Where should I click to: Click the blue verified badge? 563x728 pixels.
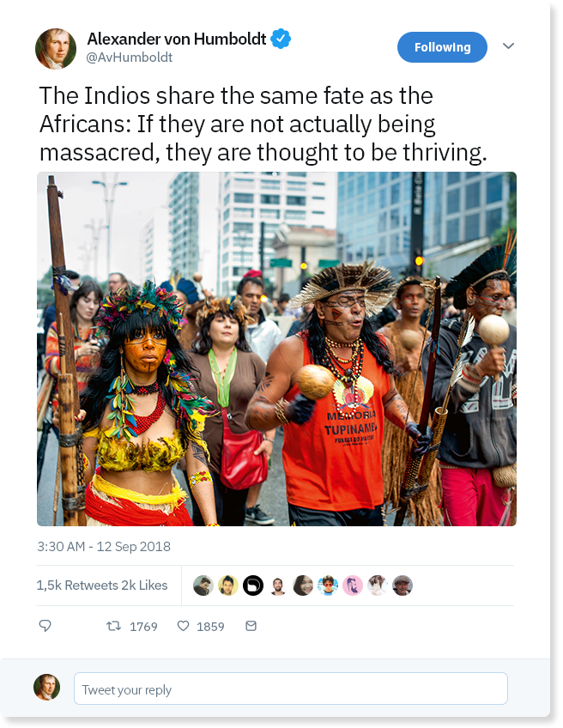pyautogui.click(x=281, y=39)
